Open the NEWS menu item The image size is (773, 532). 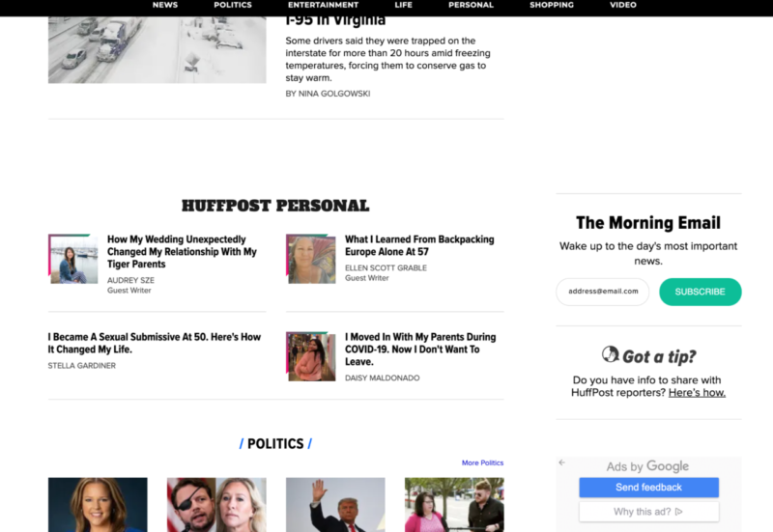pos(165,5)
